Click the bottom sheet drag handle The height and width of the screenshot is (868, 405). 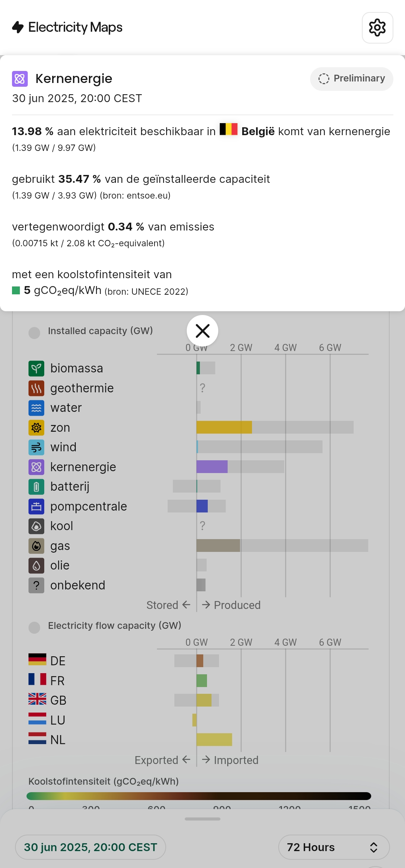pos(202,819)
